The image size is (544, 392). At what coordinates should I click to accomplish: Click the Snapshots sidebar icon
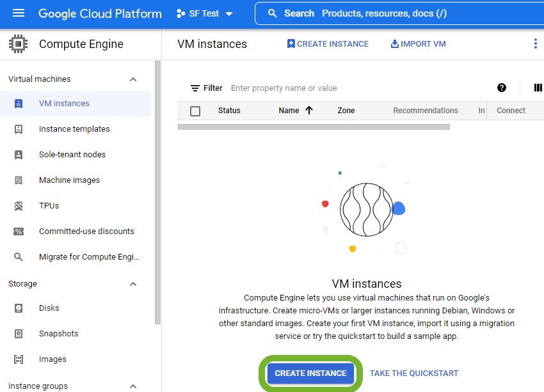[19, 334]
